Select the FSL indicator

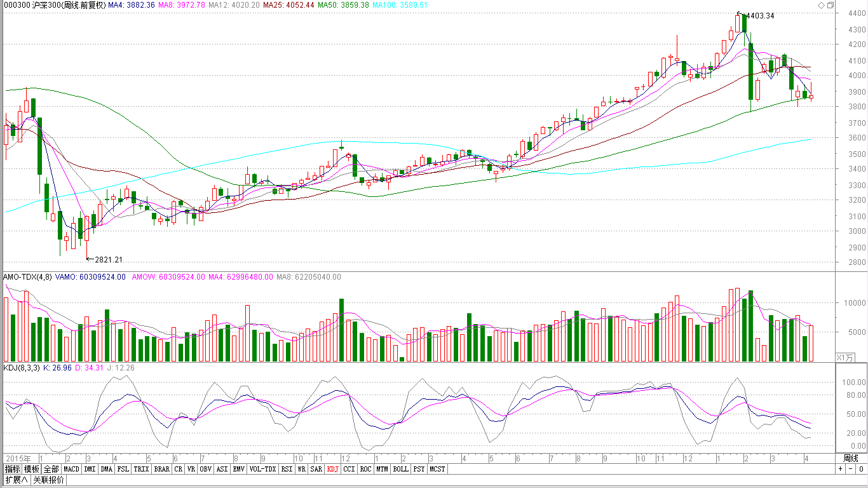point(123,469)
